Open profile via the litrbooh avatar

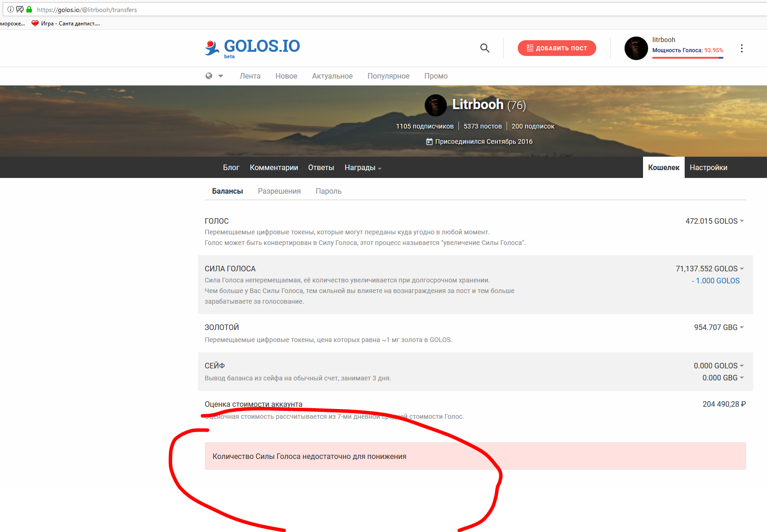[636, 48]
